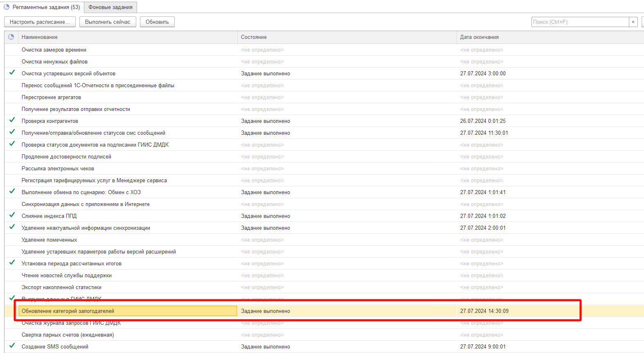Image resolution: width=644 pixels, height=353 pixels.
Task: Click checkmark icon of Обмен с ХОЗ row
Action: 12,191
